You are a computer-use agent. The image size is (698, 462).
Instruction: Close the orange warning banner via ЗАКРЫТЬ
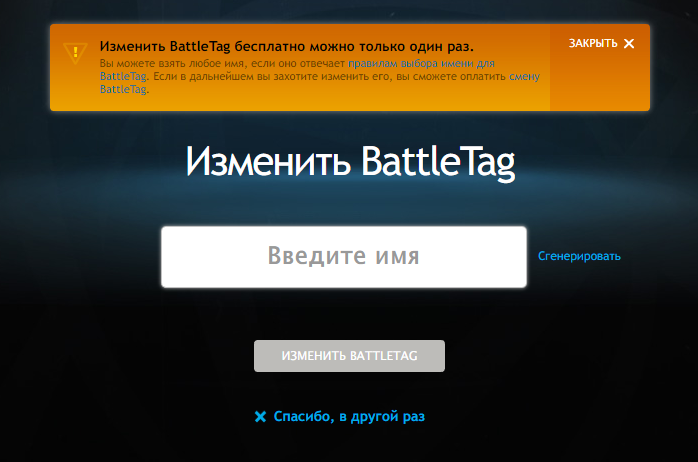[x=601, y=44]
